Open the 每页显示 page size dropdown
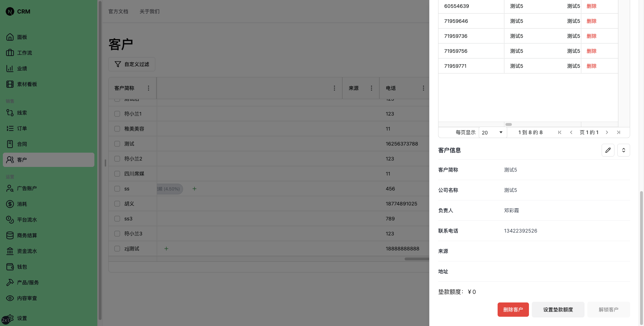The image size is (644, 326). coord(493,132)
